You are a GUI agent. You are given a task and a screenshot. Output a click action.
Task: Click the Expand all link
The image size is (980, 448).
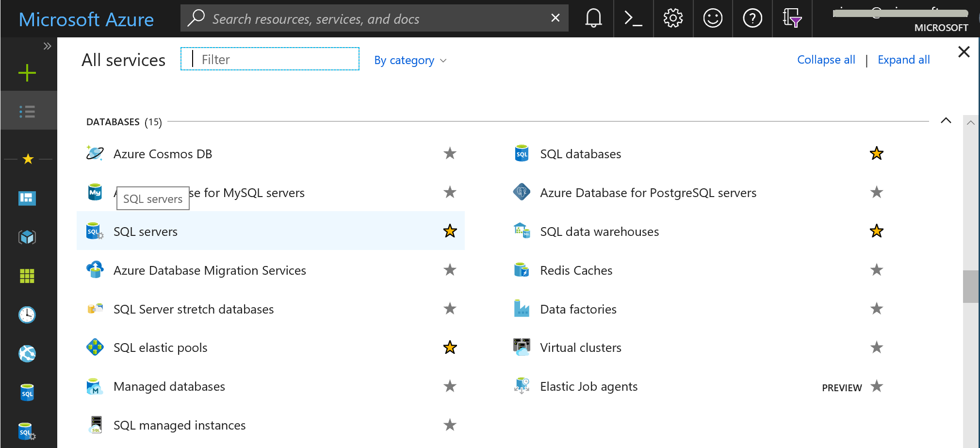pyautogui.click(x=903, y=60)
